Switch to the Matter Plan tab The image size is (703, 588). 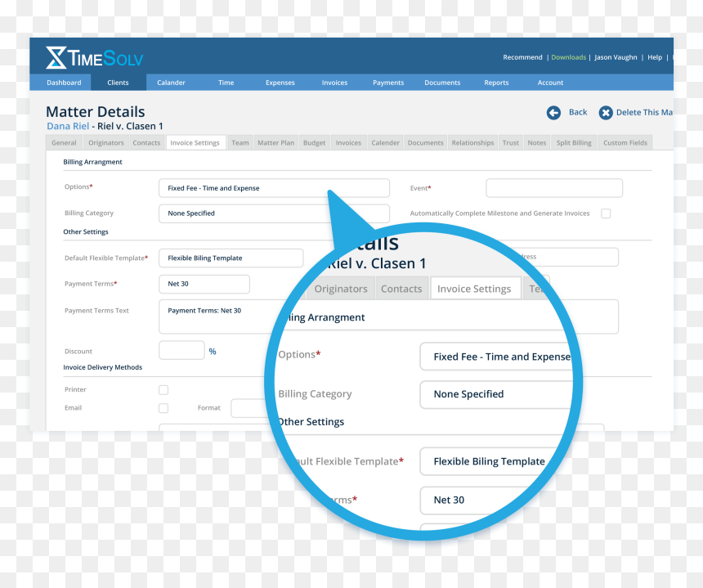[x=275, y=142]
